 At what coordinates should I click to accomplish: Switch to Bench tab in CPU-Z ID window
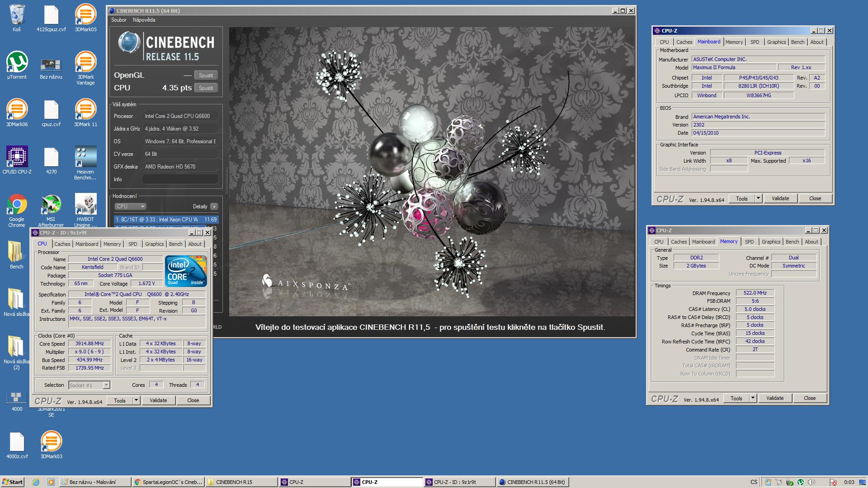click(x=175, y=244)
